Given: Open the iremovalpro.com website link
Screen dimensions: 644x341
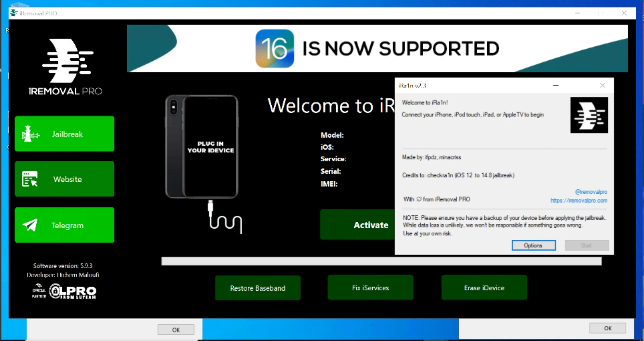Looking at the screenshot, I should click(x=579, y=201).
